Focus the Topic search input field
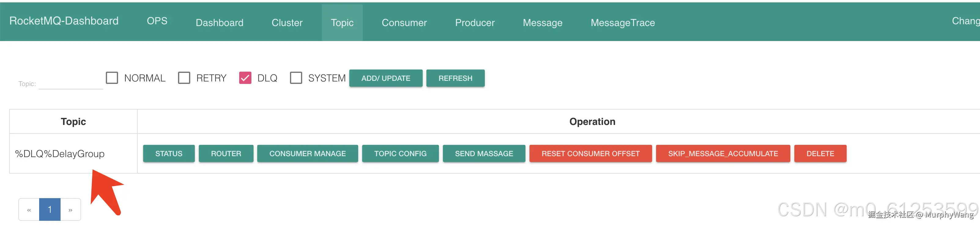This screenshot has height=226, width=980. 71,84
